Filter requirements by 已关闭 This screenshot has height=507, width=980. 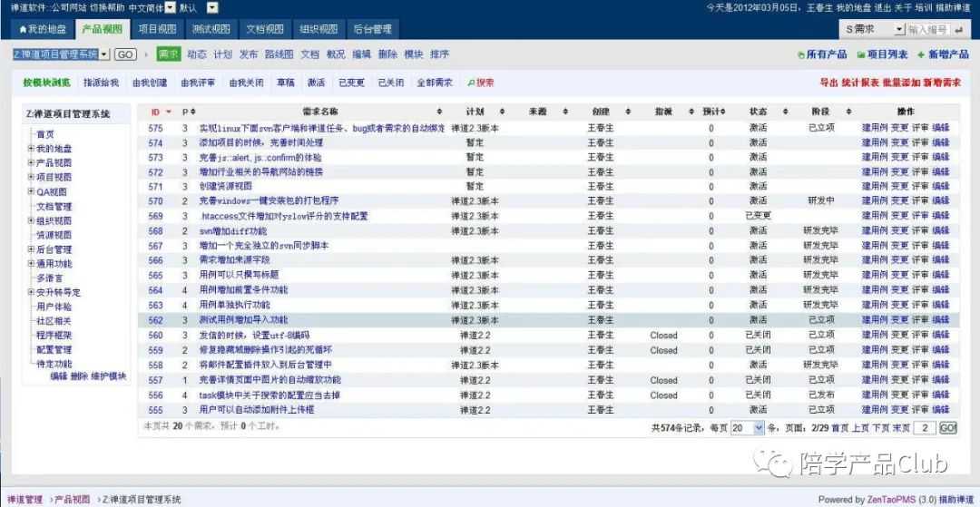(x=390, y=83)
